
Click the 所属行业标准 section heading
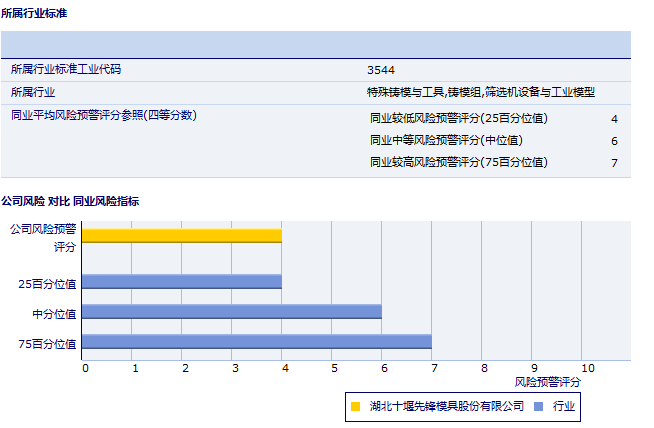pyautogui.click(x=35, y=13)
